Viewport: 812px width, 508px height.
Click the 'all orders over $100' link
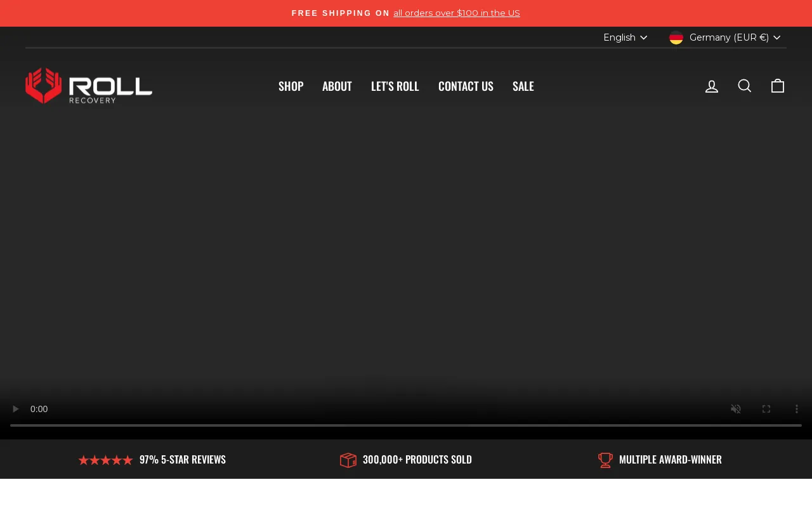[x=456, y=13]
